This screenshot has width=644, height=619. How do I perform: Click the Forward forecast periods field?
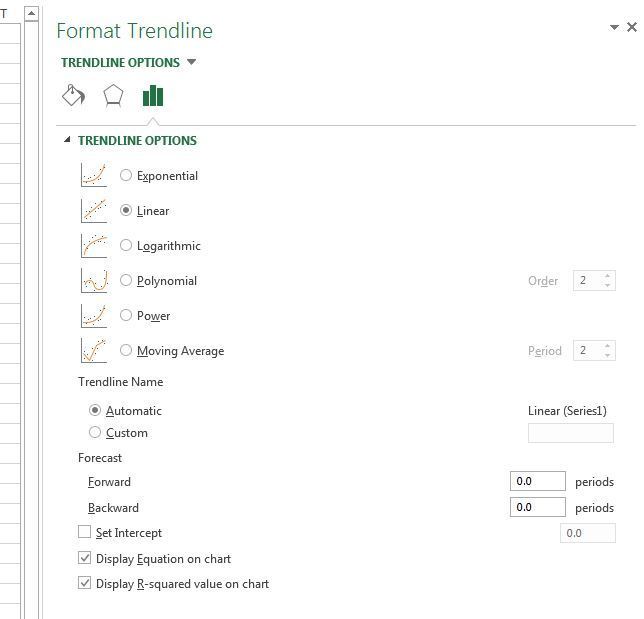(x=537, y=481)
